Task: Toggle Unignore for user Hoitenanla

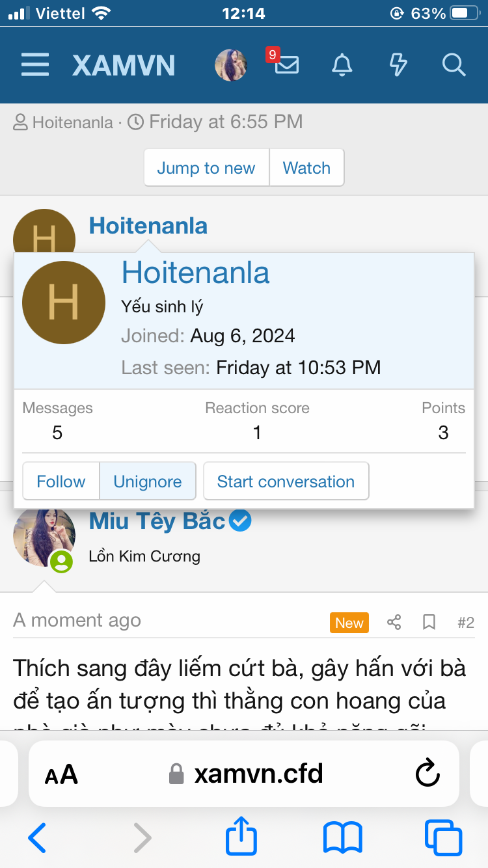Action: [148, 481]
